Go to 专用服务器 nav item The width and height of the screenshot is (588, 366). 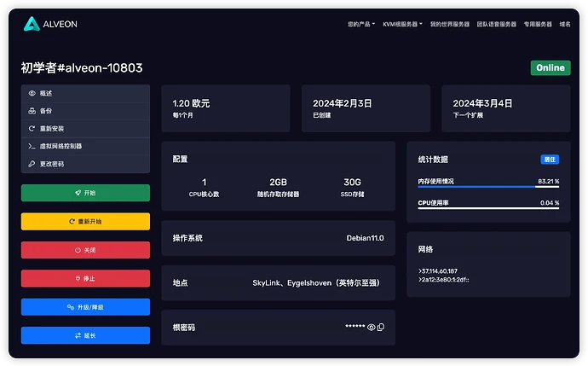pyautogui.click(x=538, y=24)
